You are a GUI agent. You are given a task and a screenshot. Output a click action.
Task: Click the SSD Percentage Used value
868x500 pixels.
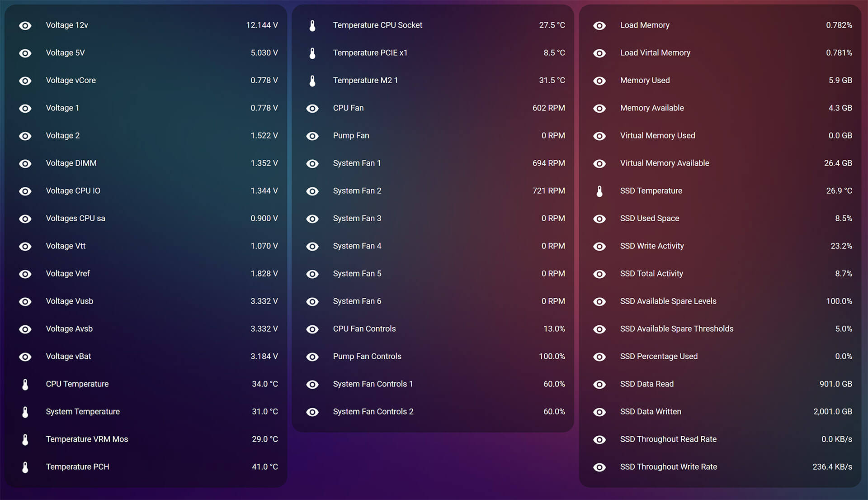click(844, 357)
